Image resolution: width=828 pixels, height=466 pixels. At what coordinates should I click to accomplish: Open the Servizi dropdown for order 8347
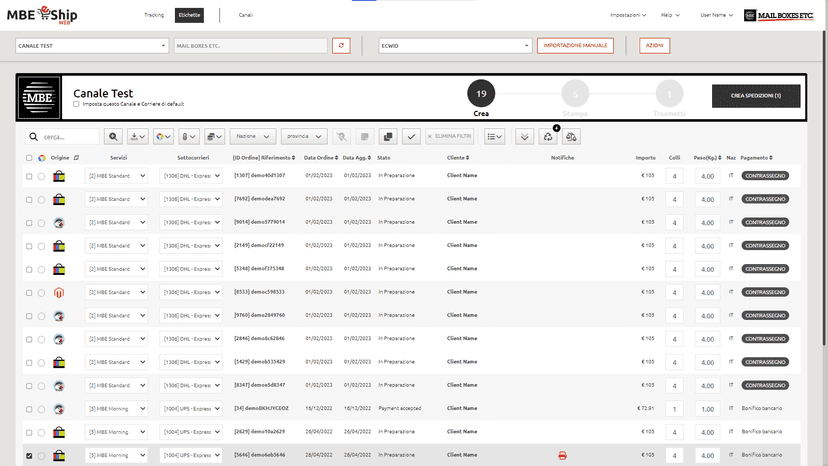[116, 386]
